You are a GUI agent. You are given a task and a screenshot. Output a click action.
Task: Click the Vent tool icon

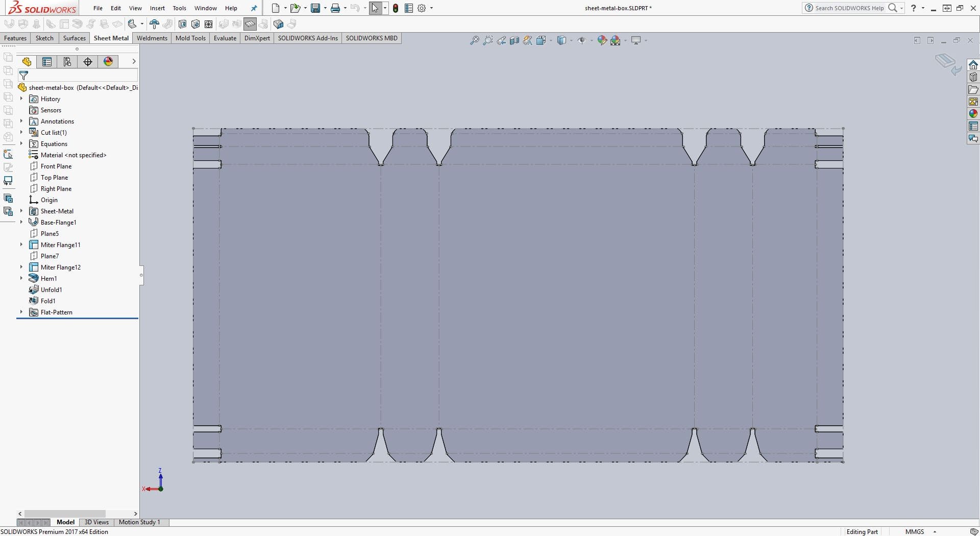tap(209, 24)
